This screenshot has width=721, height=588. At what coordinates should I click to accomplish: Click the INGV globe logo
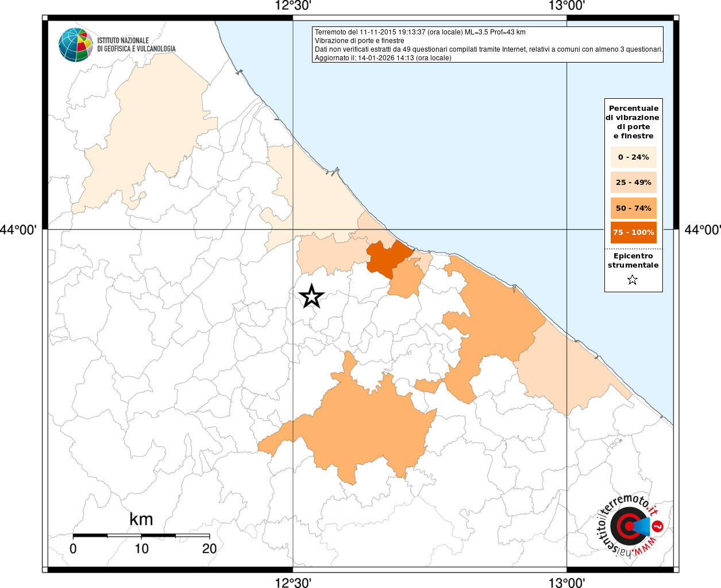(76, 45)
